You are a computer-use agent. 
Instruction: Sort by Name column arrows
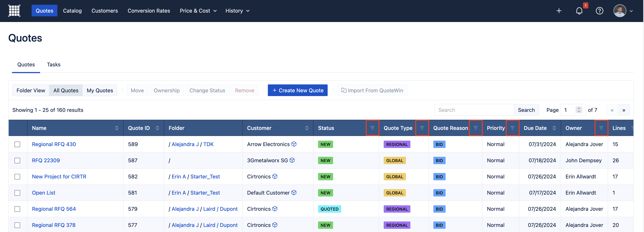tap(117, 128)
